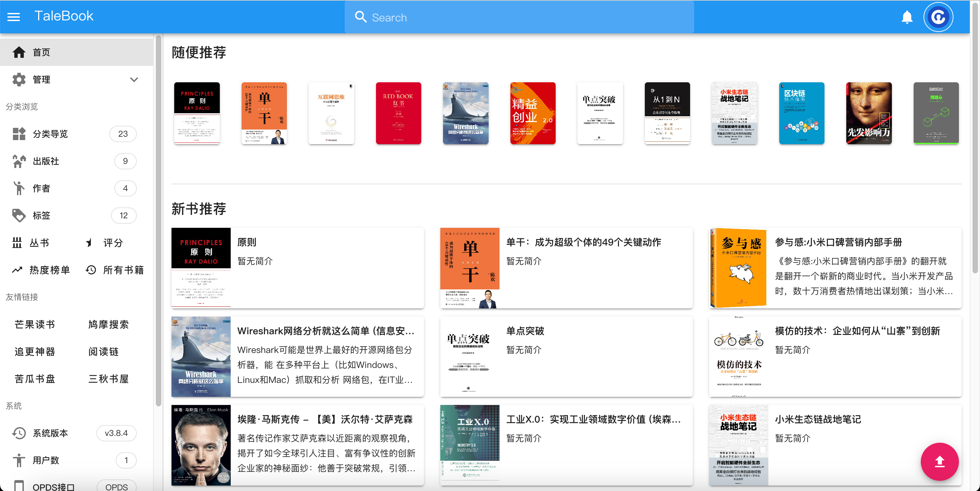Viewport: 980px width, 491px height.
Task: Click the sidebar vertical scrollbar
Action: (158, 220)
